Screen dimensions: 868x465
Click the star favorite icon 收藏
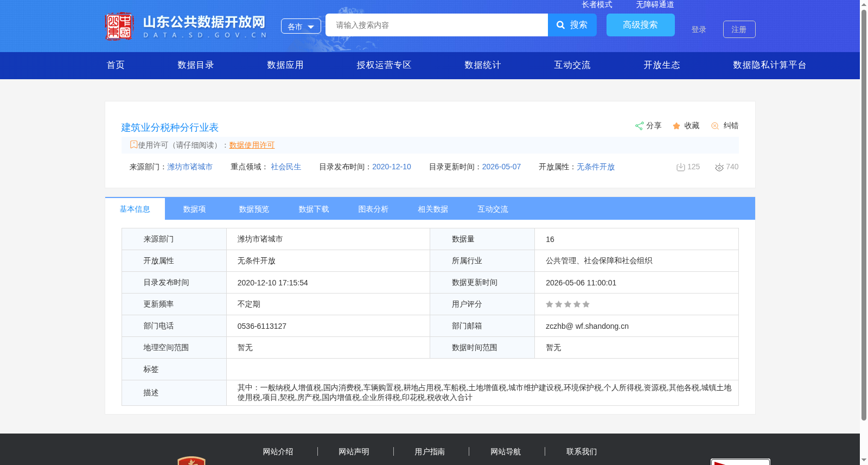tap(676, 126)
